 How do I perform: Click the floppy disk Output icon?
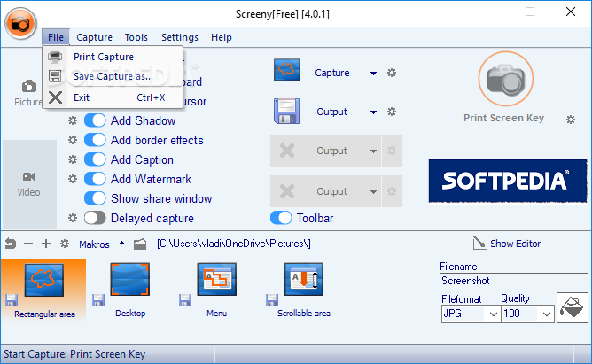[x=286, y=112]
